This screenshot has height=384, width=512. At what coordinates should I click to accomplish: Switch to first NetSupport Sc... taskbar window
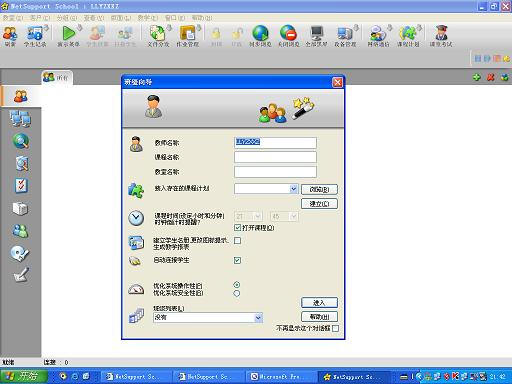[x=136, y=377]
